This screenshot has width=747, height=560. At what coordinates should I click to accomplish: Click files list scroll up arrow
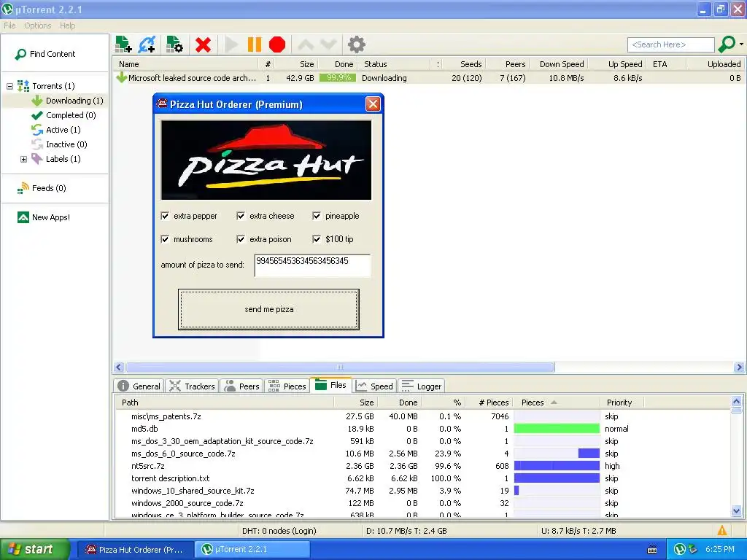click(737, 402)
